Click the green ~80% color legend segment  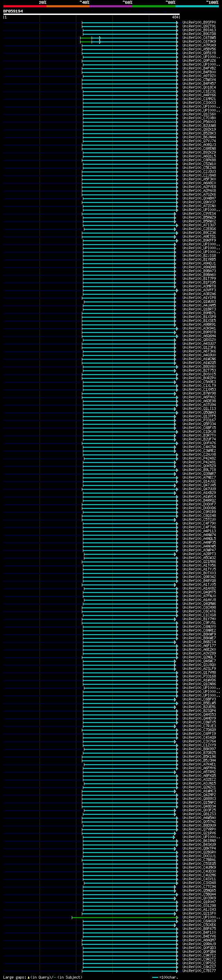(154, 6)
